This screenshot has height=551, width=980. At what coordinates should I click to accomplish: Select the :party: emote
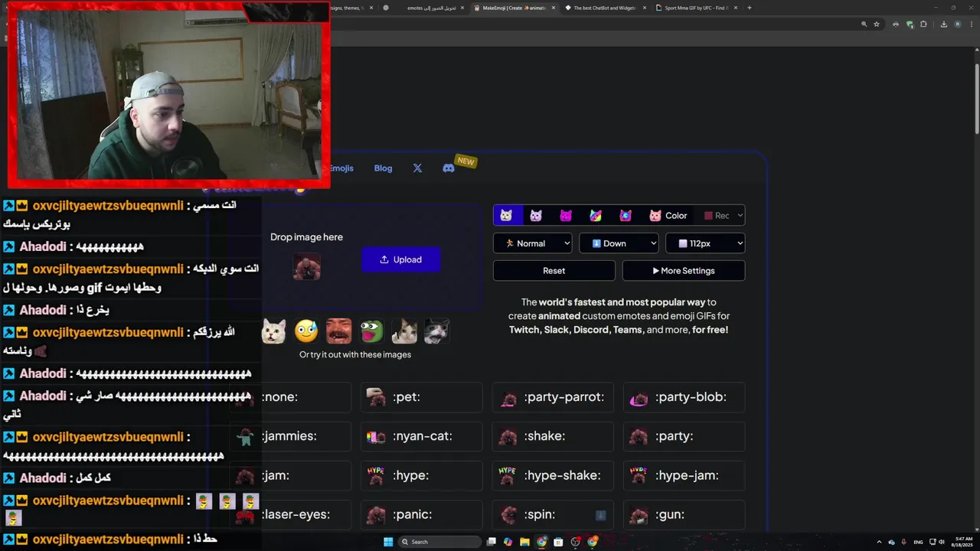(684, 436)
